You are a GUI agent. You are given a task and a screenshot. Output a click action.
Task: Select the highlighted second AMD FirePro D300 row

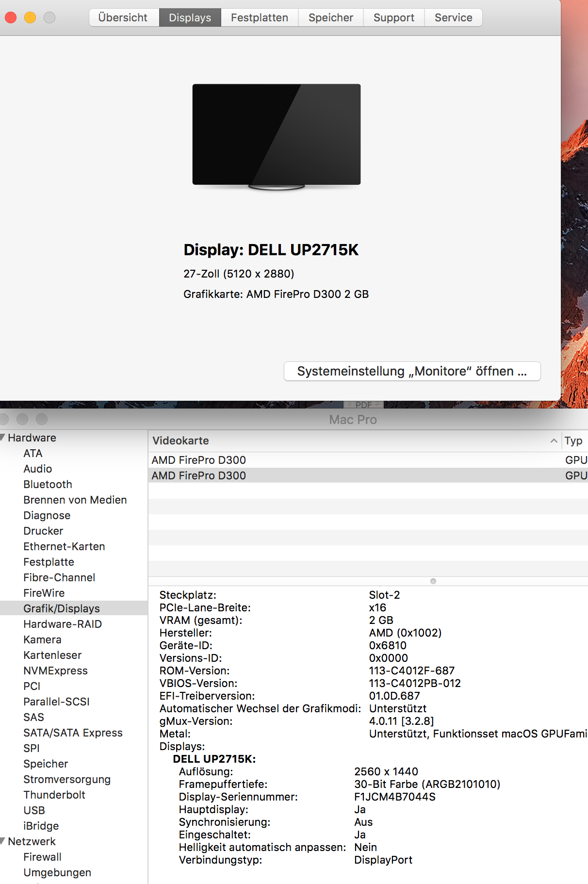[368, 475]
